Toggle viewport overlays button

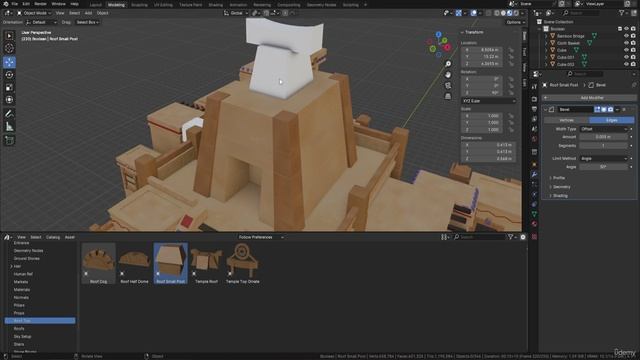(473, 13)
